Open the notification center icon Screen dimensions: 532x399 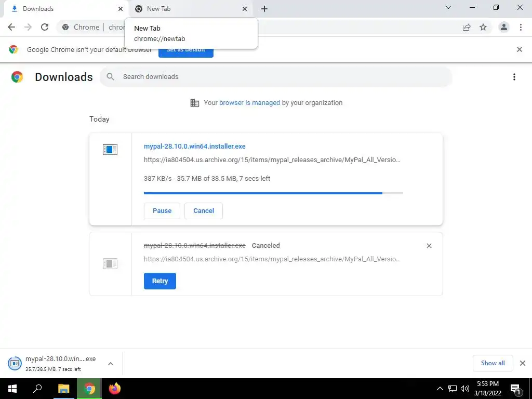[515, 389]
